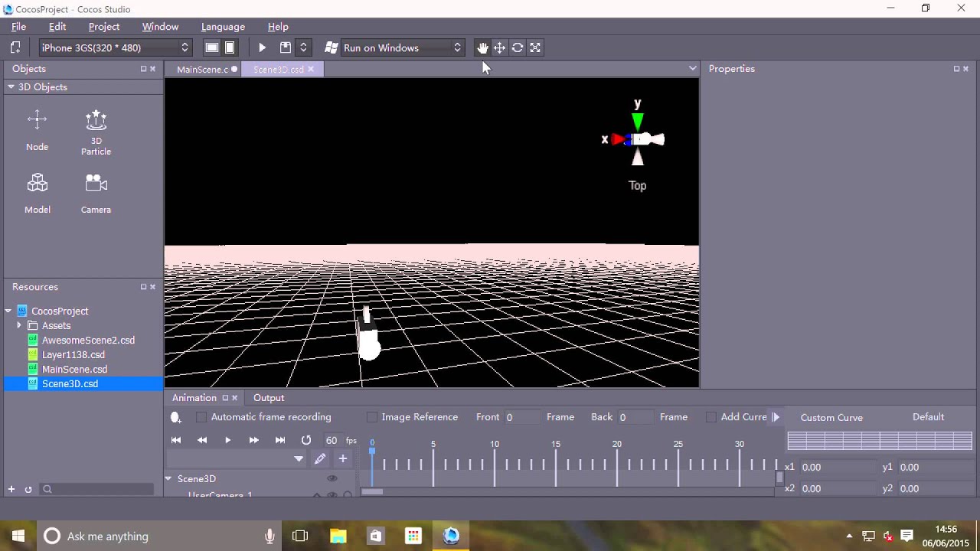Click the red X axis gizmo arrow
The height and width of the screenshot is (551, 980).
(617, 139)
